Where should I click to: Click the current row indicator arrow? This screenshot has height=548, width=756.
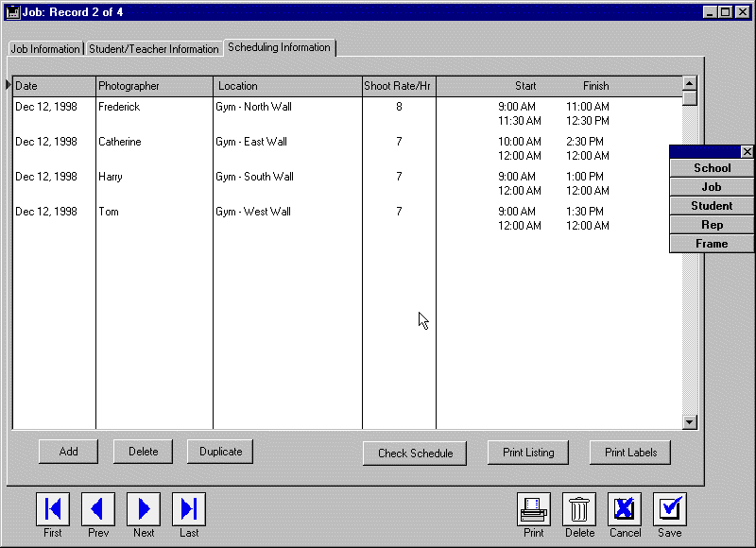(x=9, y=85)
